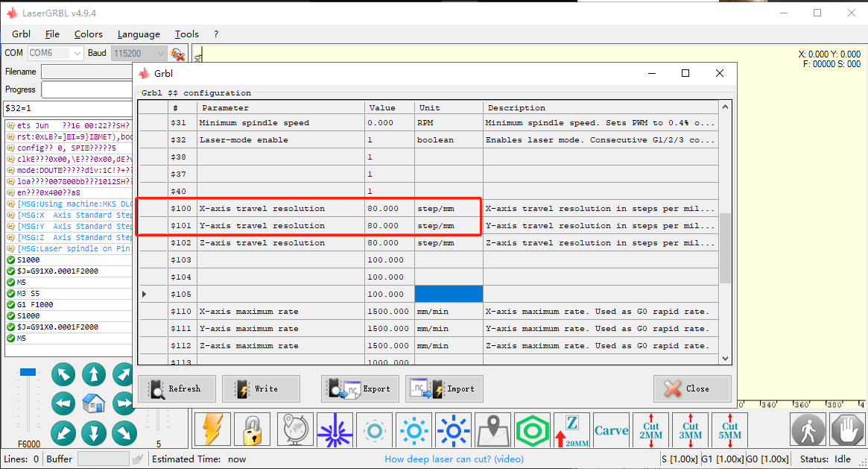Open the Tools menu
868x469 pixels.
[186, 34]
